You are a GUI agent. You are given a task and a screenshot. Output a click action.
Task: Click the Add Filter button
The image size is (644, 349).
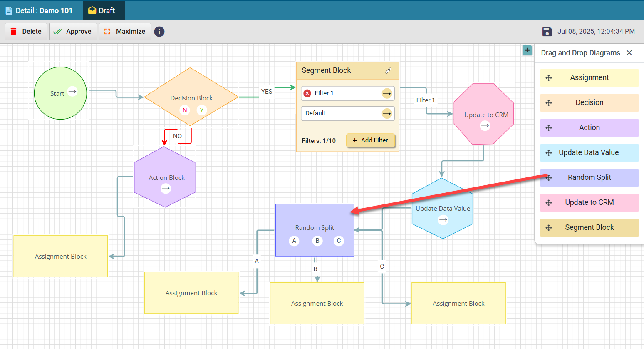point(370,140)
